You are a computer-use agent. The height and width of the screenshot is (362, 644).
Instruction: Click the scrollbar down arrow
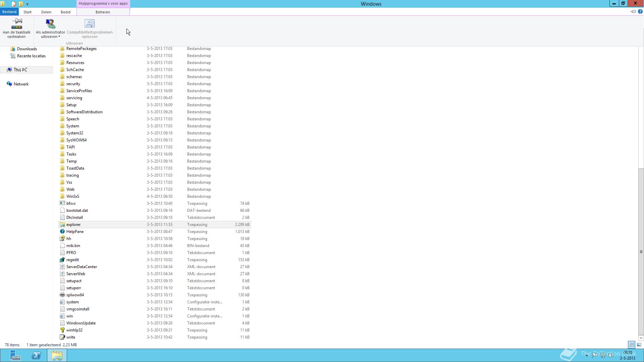click(x=641, y=338)
